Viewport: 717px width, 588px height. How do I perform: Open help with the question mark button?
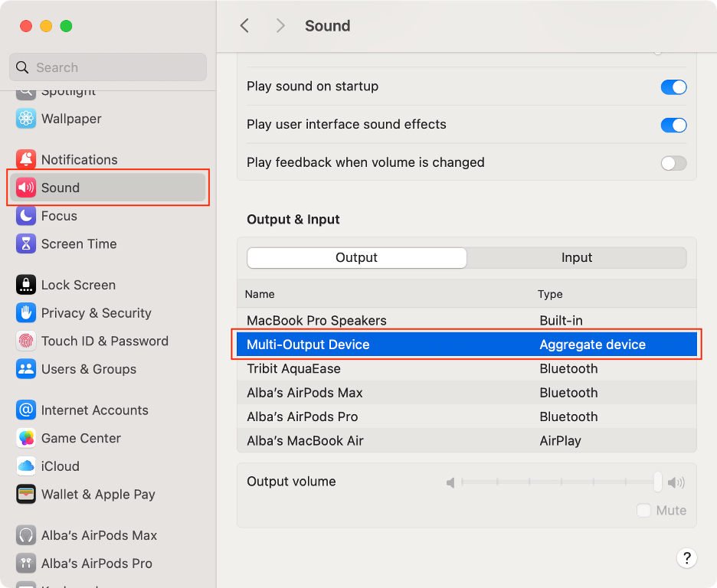(686, 558)
